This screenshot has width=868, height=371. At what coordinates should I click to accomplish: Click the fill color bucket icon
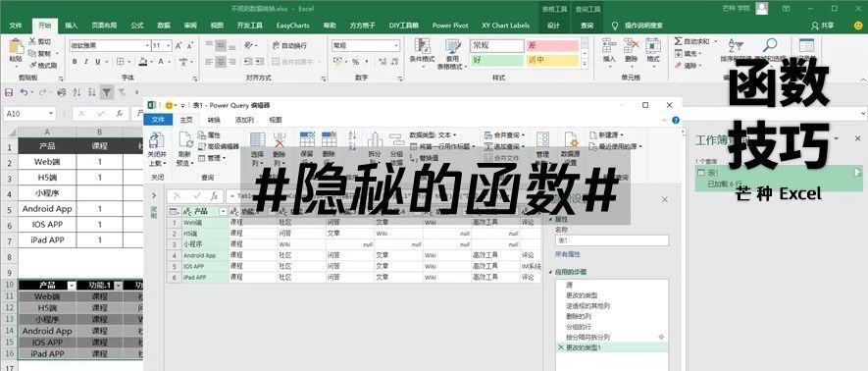[x=143, y=62]
